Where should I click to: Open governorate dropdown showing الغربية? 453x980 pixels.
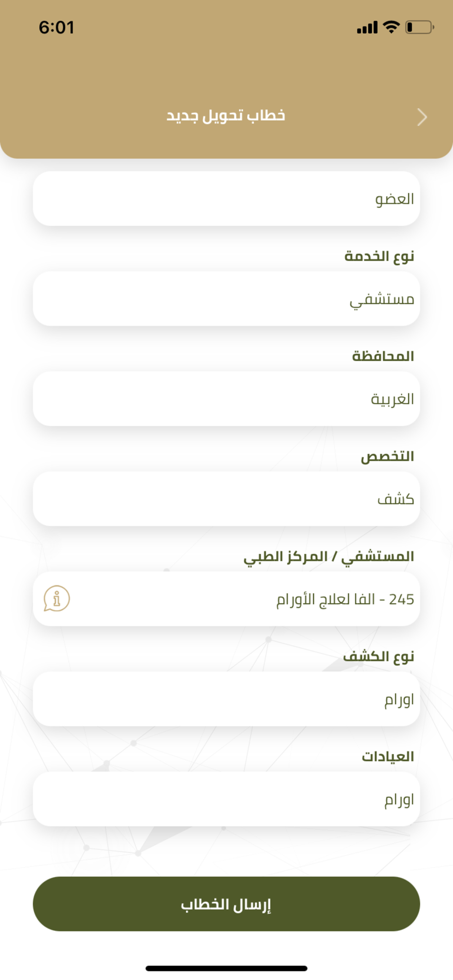[x=226, y=398]
